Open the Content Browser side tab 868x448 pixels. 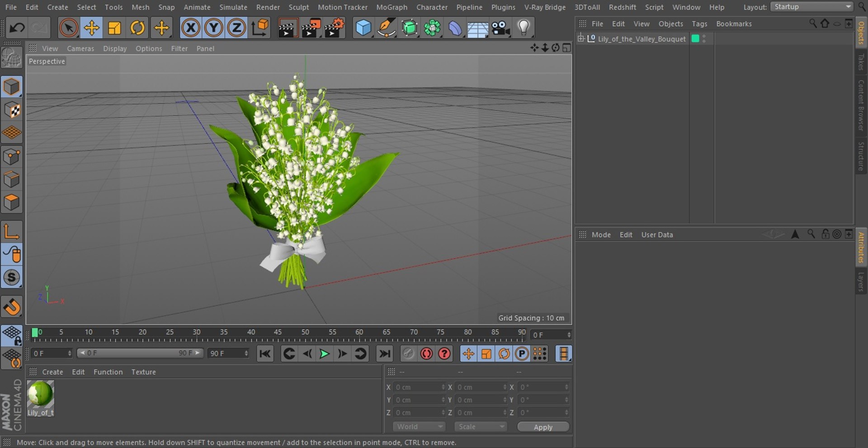point(861,105)
